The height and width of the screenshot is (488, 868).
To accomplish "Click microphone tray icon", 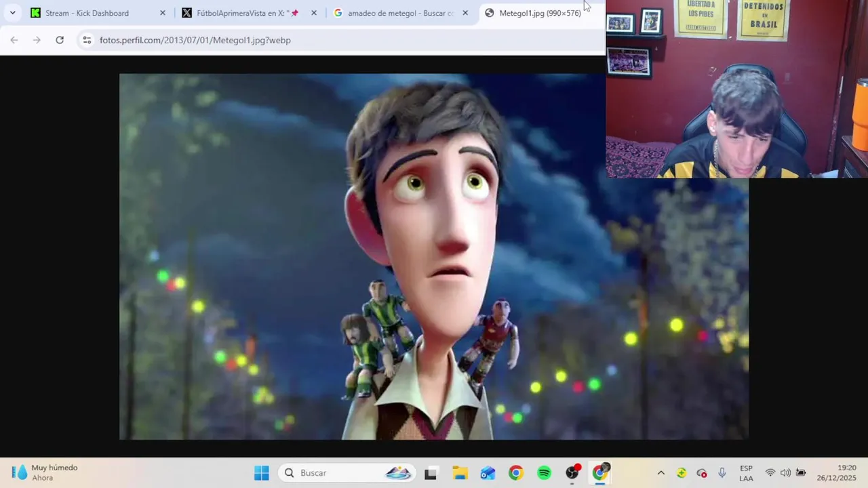I will [x=722, y=473].
